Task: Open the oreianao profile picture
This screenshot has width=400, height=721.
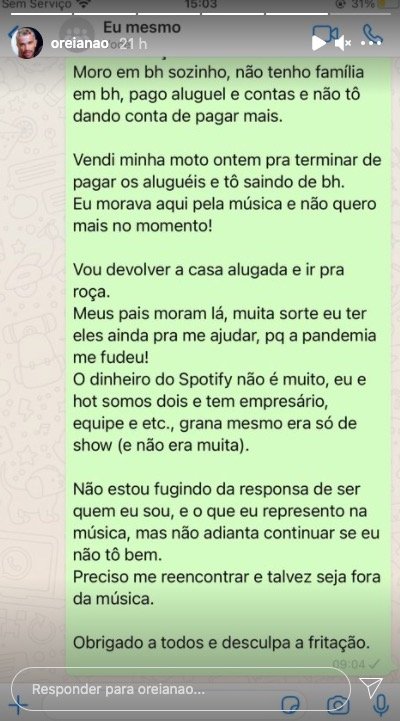Action: (27, 43)
